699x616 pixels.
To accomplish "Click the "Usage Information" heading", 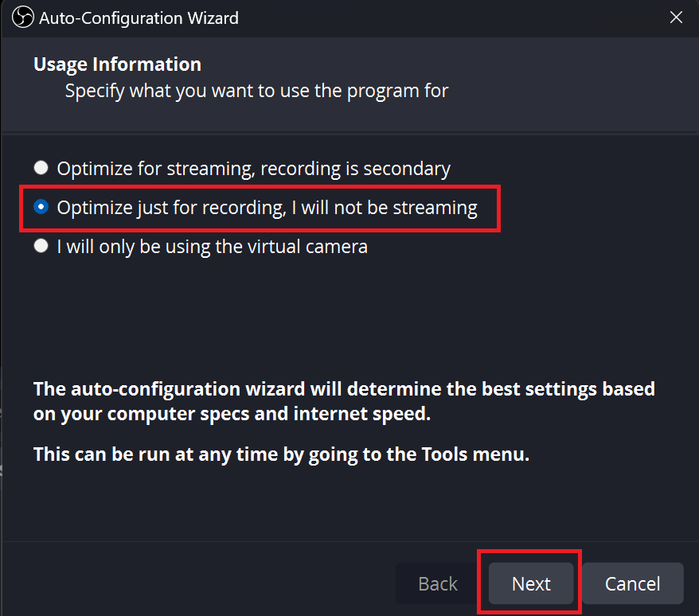I will [x=117, y=64].
